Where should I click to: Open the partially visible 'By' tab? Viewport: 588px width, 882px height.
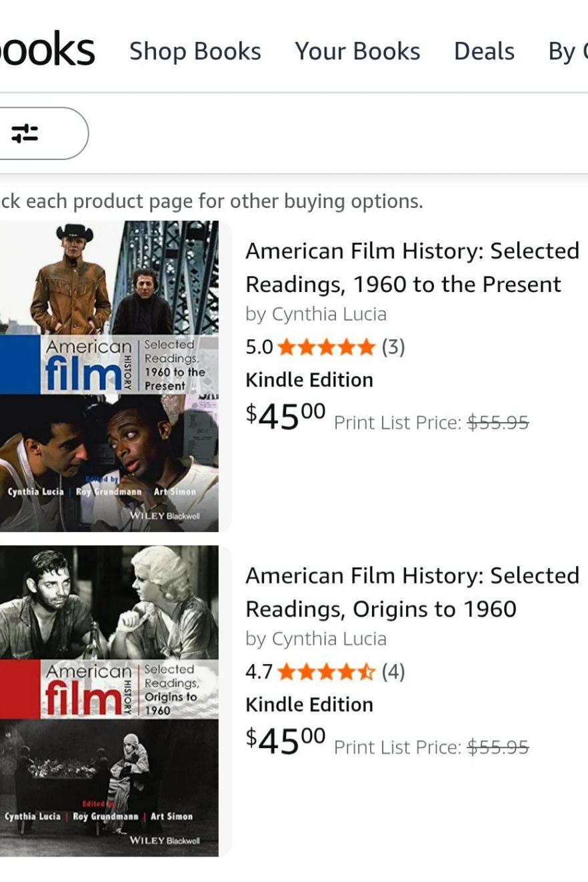(567, 51)
